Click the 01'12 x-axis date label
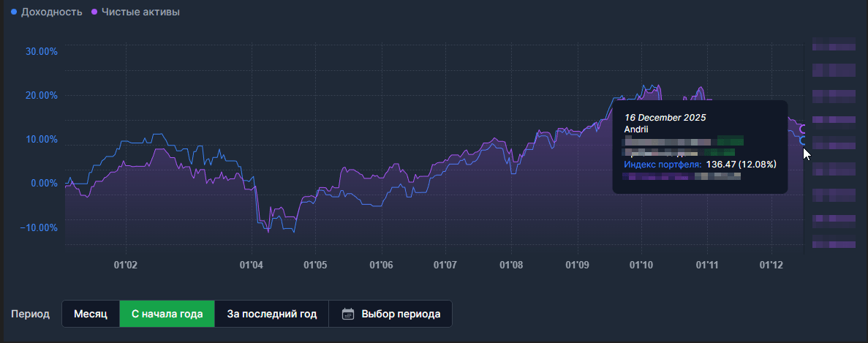 click(772, 265)
